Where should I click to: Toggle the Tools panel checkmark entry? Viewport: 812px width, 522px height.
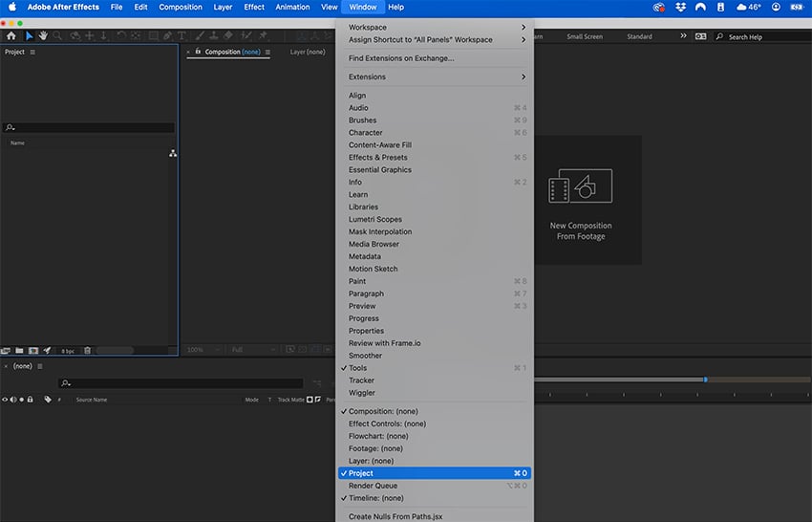434,368
